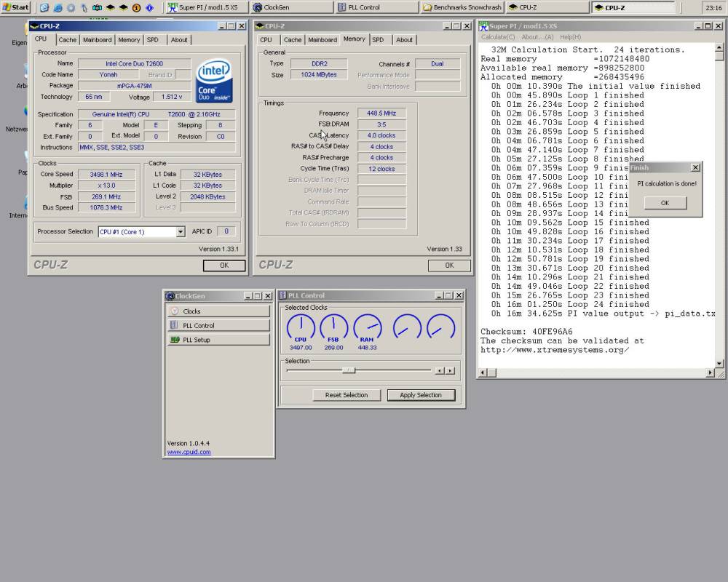Viewport: 728px width, 582px height.
Task: Switch to SPD tab in CPU-Z processor window
Action: [153, 40]
